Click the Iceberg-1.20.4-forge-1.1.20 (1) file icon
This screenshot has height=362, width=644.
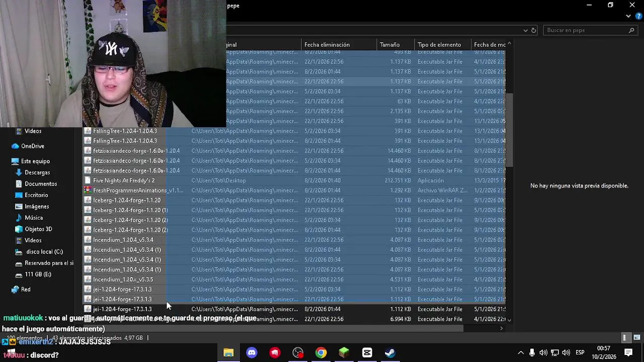(88, 210)
